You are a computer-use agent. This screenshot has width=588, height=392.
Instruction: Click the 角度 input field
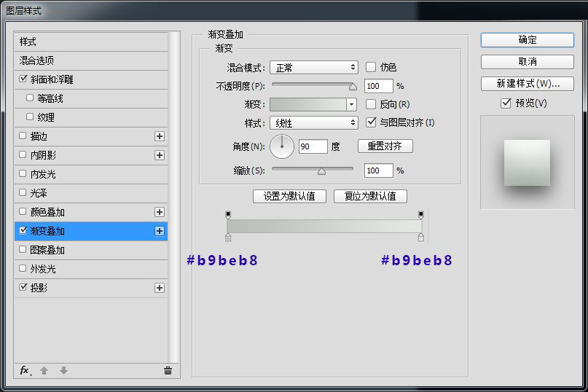[x=313, y=147]
